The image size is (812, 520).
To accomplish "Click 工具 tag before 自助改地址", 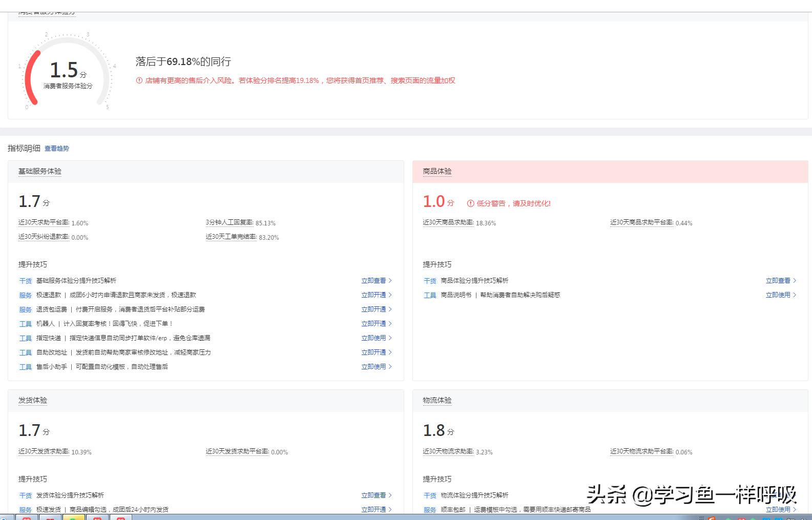I will click(x=26, y=352).
